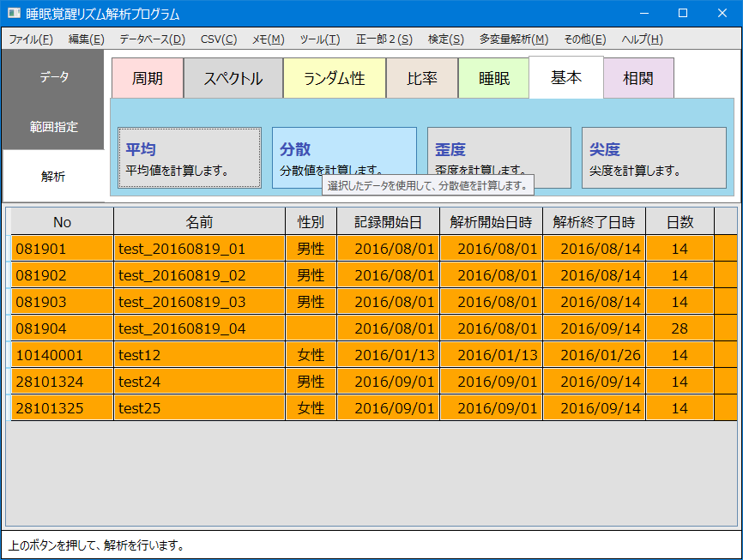743x560 pixels.
Task: Click 2016/09/14 end date of test_20160819_04
Action: click(595, 328)
